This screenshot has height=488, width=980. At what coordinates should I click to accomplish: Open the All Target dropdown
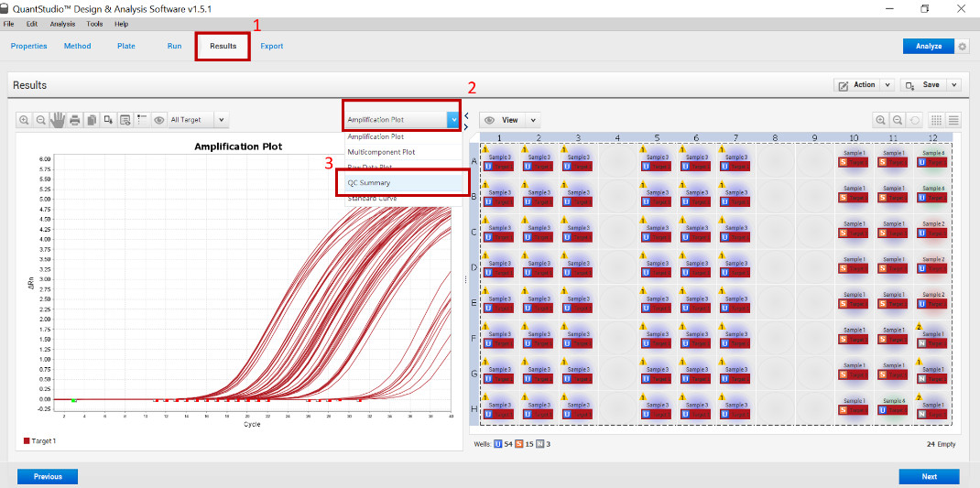198,120
